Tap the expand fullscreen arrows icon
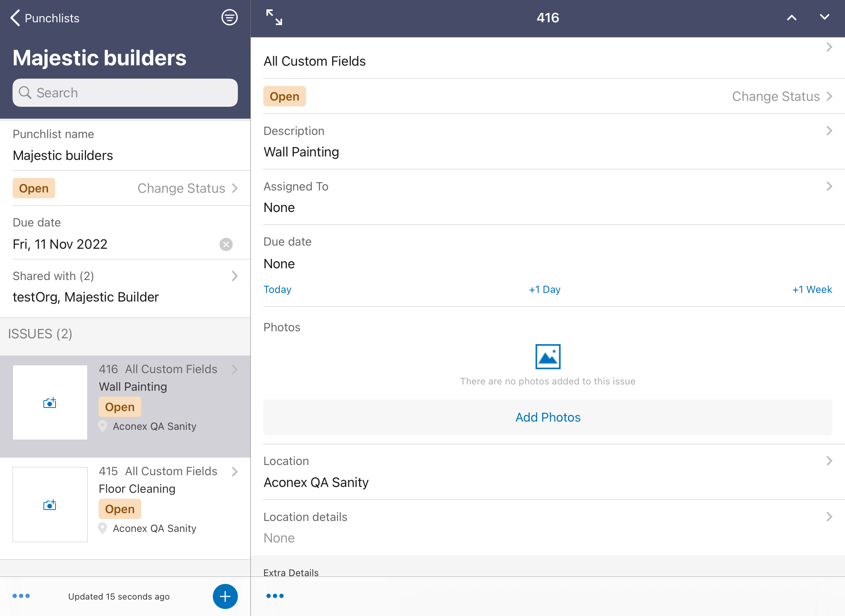The image size is (845, 616). (274, 18)
